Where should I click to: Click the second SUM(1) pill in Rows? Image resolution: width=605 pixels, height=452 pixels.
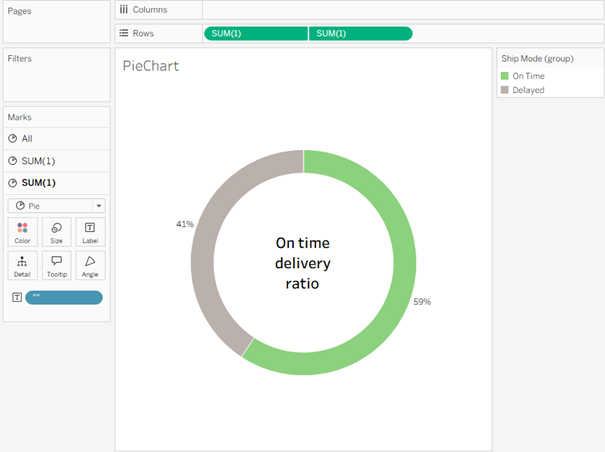360,33
